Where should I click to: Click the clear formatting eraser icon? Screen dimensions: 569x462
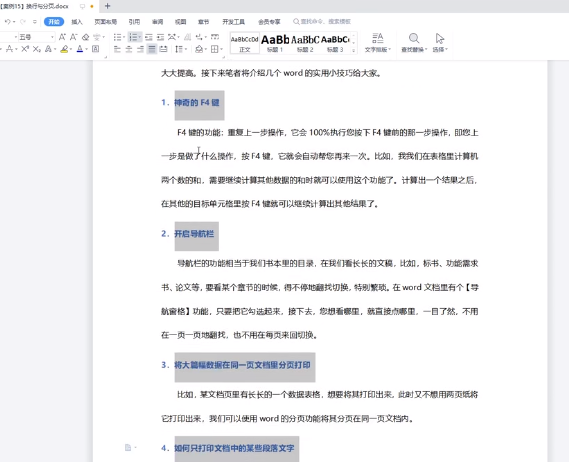[x=86, y=37]
